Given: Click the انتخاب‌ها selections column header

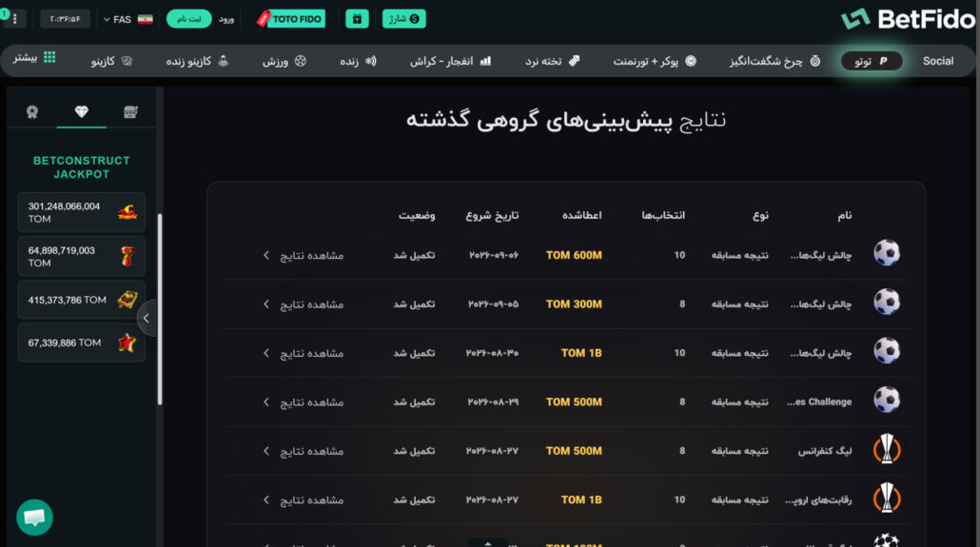Looking at the screenshot, I should click(x=663, y=215).
